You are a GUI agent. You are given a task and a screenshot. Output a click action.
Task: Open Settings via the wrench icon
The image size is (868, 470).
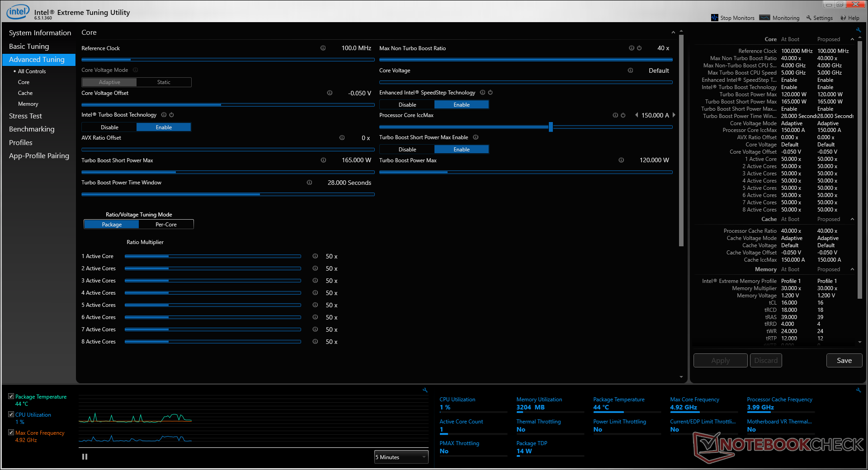coord(809,18)
